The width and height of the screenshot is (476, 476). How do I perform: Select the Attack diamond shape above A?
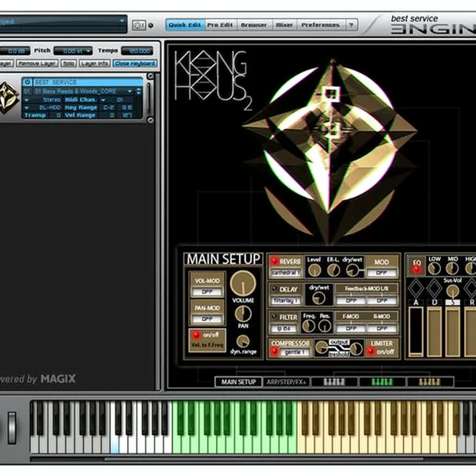pos(416,288)
